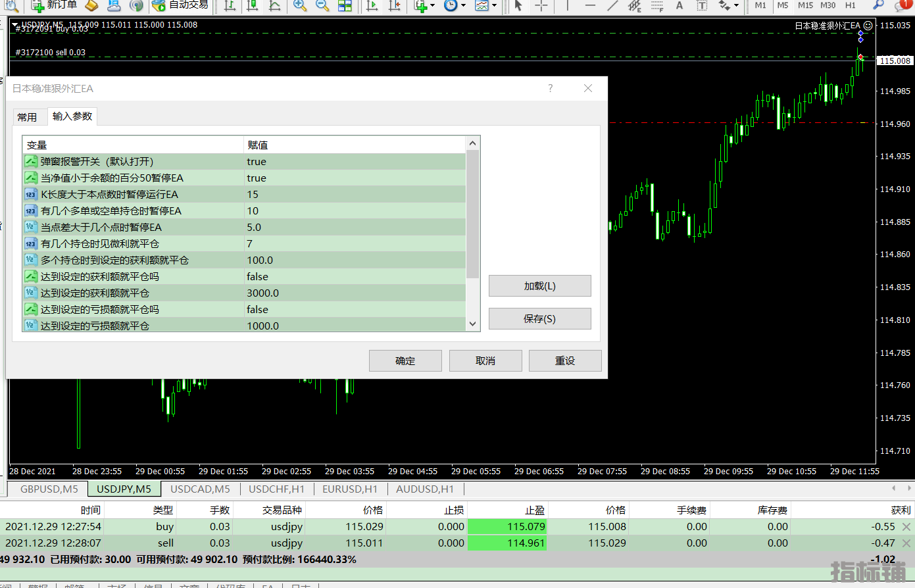
Task: Click the tile windows icon
Action: pos(345,5)
